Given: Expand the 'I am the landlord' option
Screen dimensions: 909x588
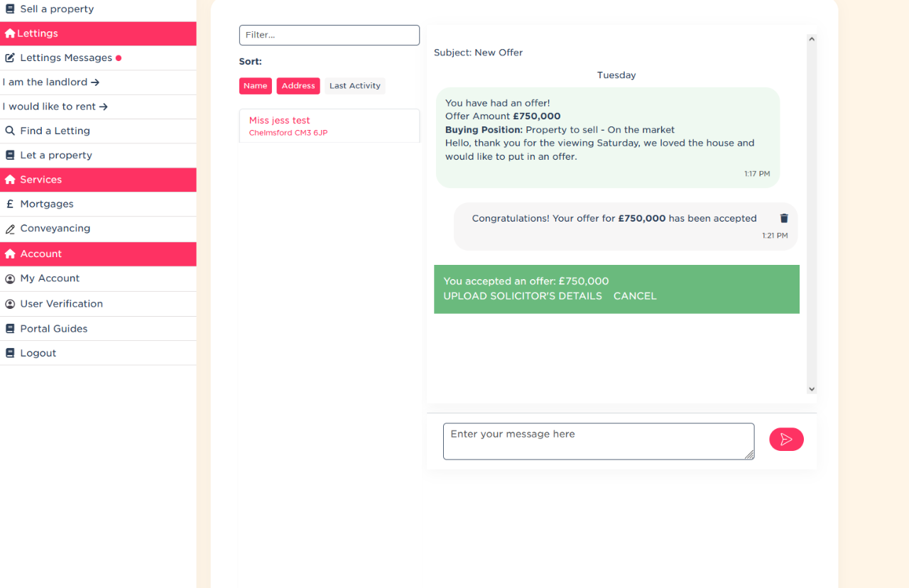Looking at the screenshot, I should click(x=51, y=82).
